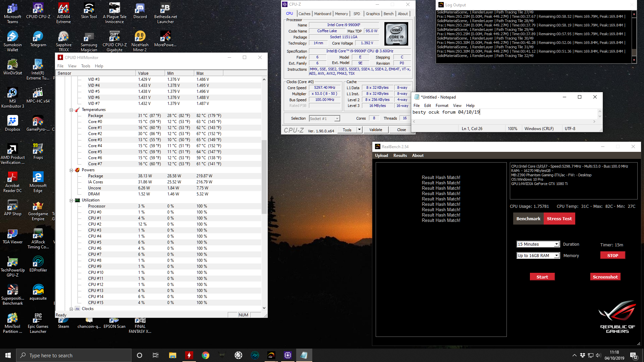Click the Notepad horizontal scrollbar

(504, 121)
